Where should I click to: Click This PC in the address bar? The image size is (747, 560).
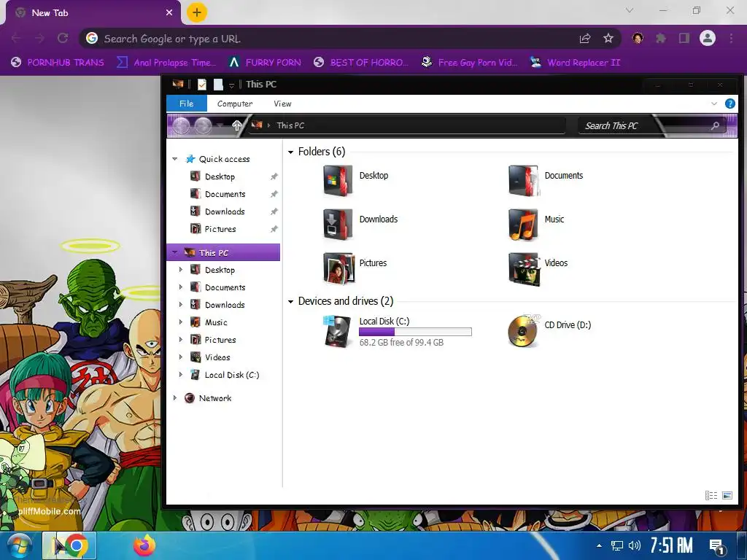coord(290,125)
